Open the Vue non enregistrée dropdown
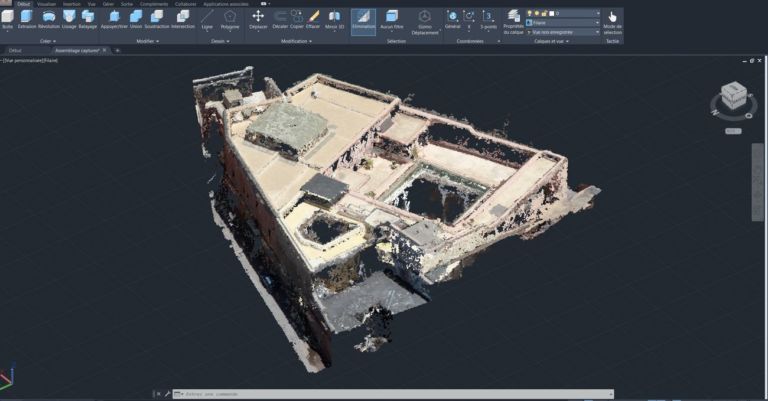The image size is (768, 401). click(562, 32)
